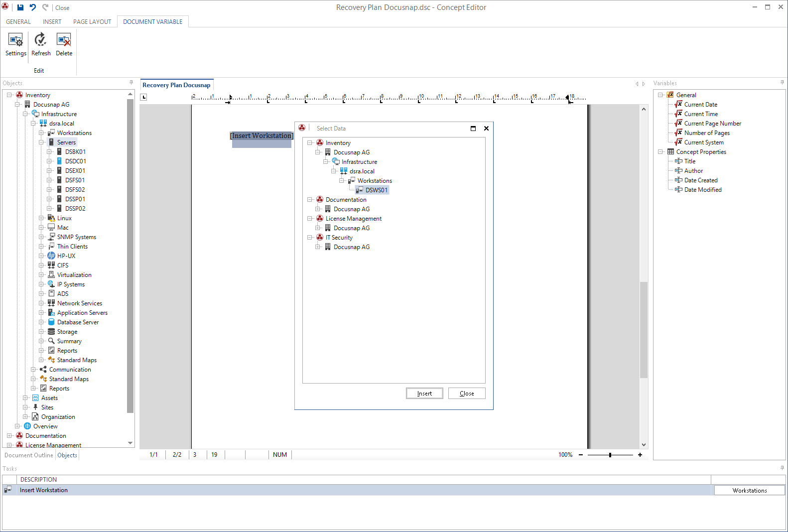Click the 100% zoom value in the status bar

coord(565,455)
